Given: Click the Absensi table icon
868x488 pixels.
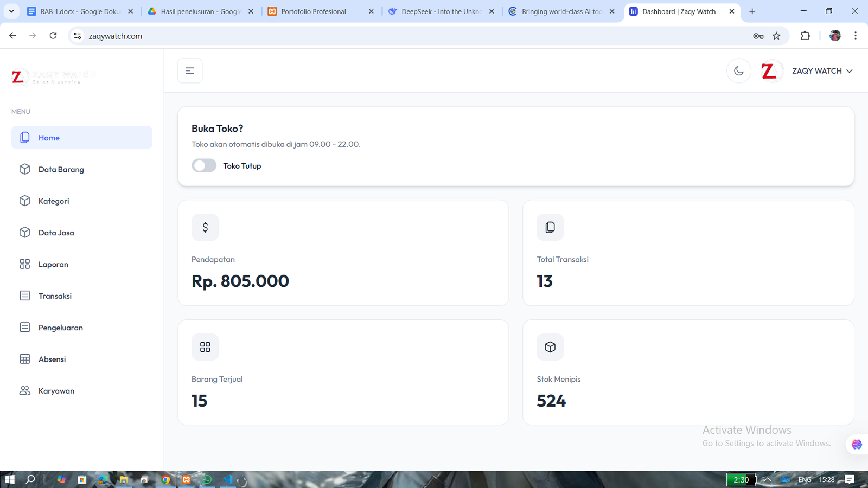Looking at the screenshot, I should point(25,359).
